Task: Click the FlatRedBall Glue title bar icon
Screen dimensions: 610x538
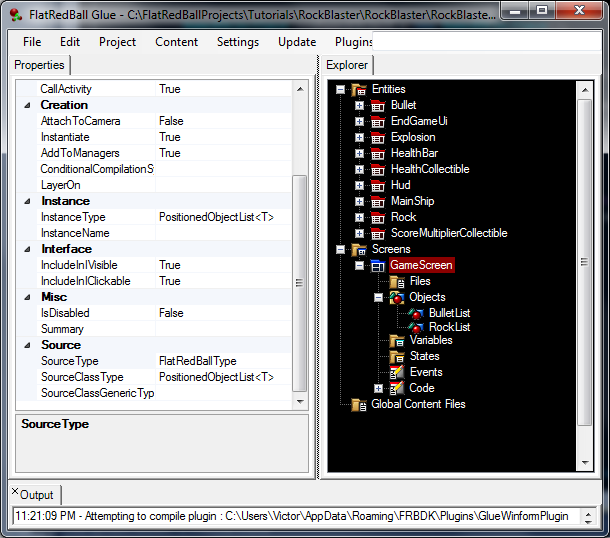Action: [x=16, y=15]
